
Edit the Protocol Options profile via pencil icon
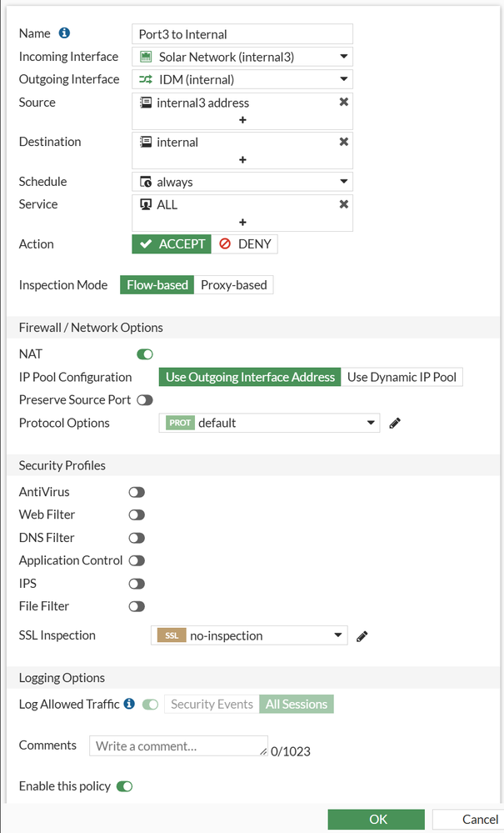(x=395, y=423)
